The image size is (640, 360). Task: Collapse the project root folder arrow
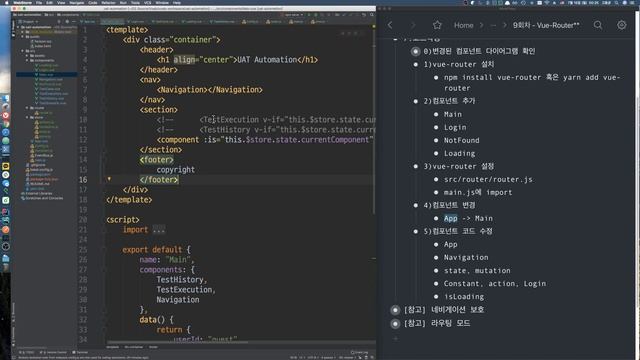pos(18,27)
